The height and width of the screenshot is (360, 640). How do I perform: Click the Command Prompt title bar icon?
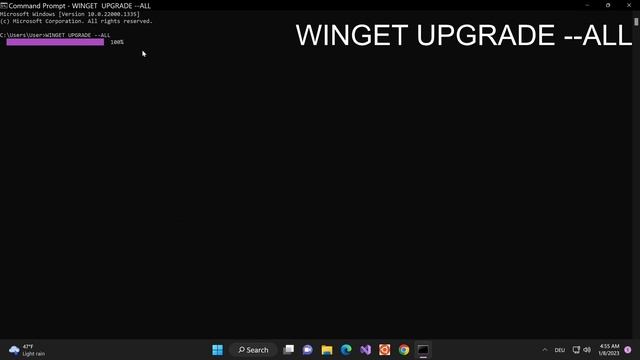point(4,5)
